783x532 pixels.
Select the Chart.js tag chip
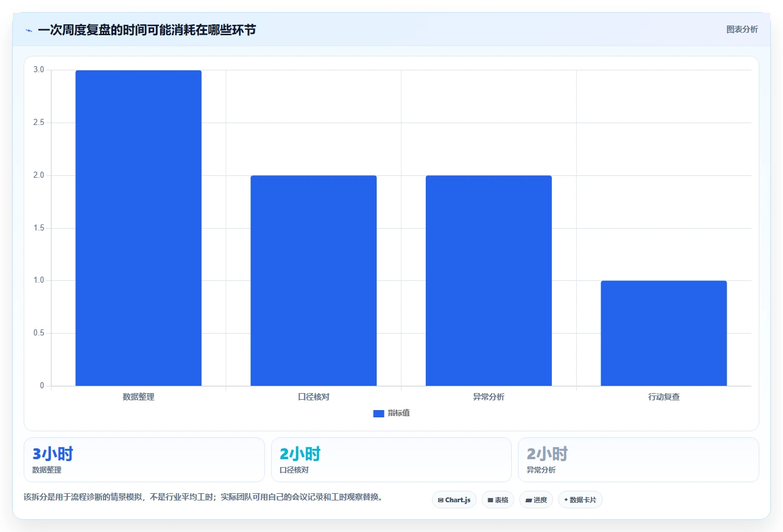point(454,500)
